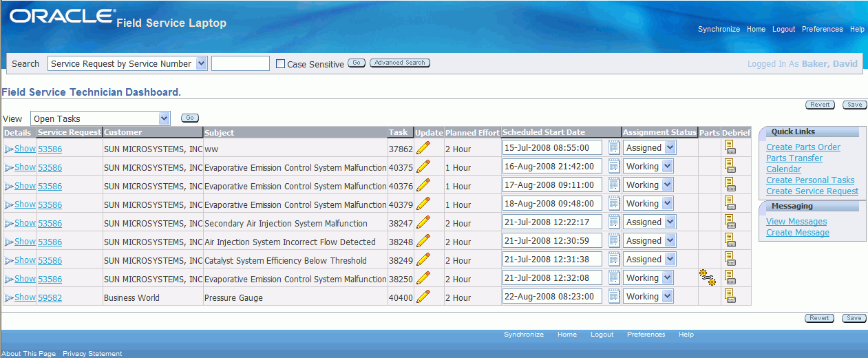Open Debrief icon for Pressure Gauge task
The image size is (868, 358).
pyautogui.click(x=730, y=295)
